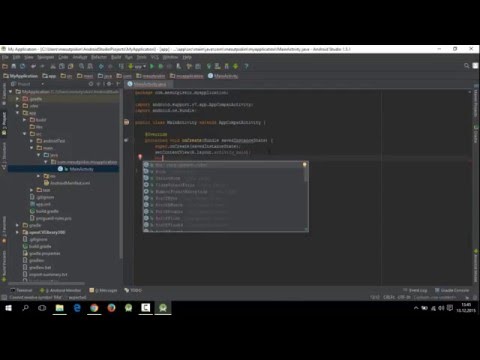Click the Debug app bug icon

click(161, 66)
